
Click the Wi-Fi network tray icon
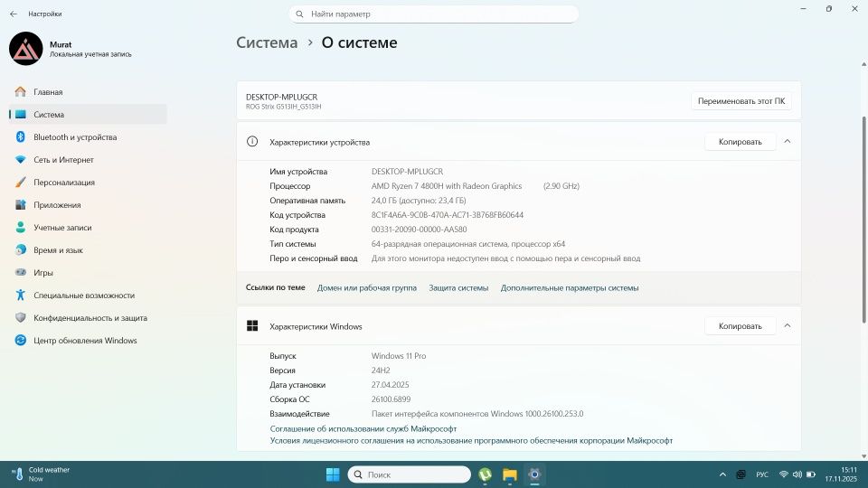(783, 474)
